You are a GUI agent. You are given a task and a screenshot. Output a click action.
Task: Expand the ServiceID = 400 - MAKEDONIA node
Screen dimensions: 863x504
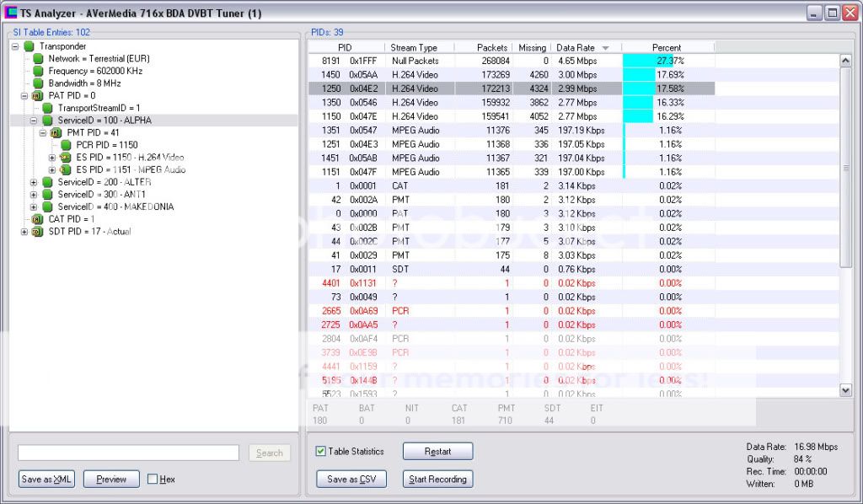(34, 206)
